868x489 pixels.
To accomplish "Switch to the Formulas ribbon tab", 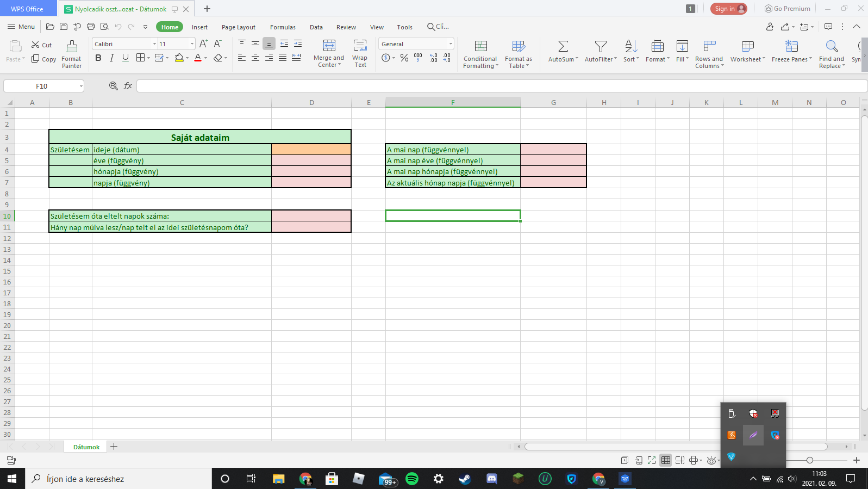I will coord(283,27).
